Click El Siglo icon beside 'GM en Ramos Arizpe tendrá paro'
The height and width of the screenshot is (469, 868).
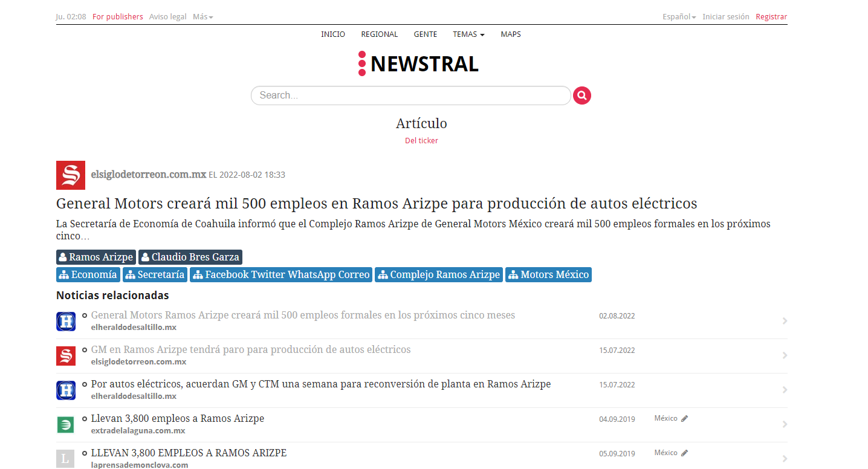coord(66,356)
